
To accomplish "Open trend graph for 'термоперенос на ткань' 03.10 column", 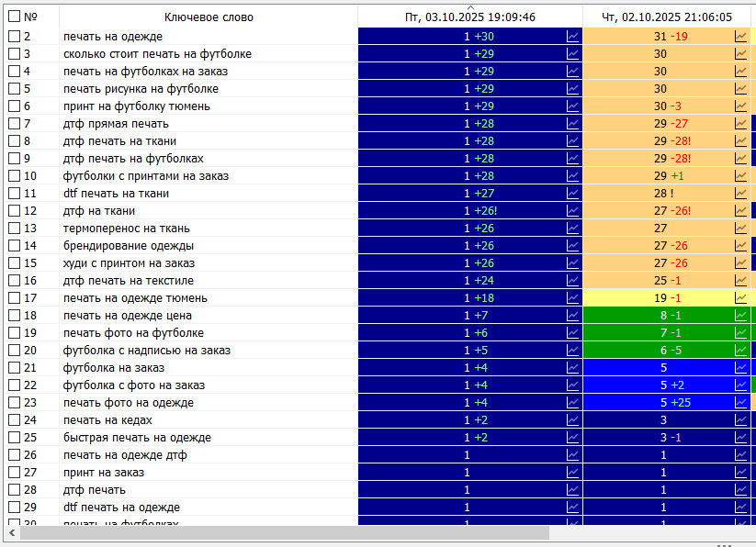I will point(573,229).
